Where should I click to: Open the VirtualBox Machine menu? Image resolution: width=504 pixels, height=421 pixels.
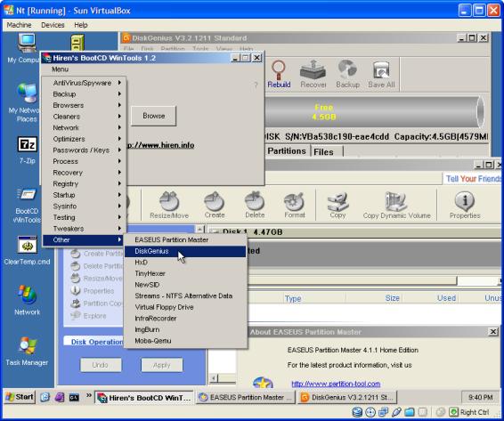(19, 25)
